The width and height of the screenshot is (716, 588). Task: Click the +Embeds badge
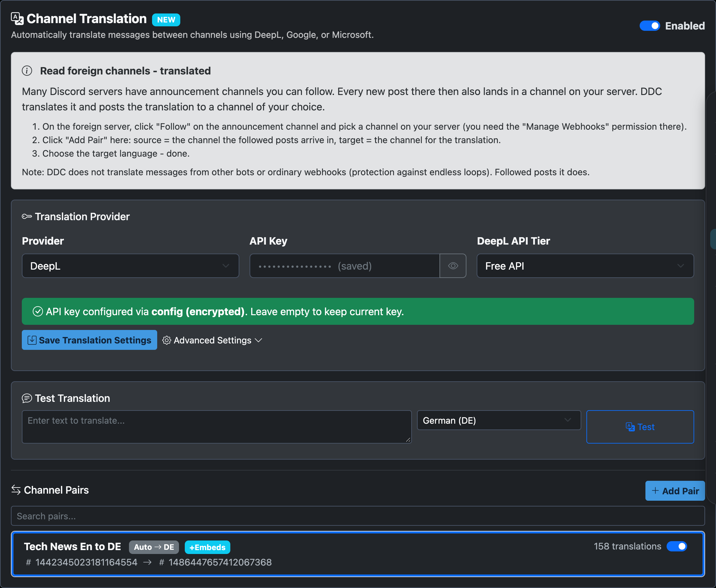pos(207,547)
